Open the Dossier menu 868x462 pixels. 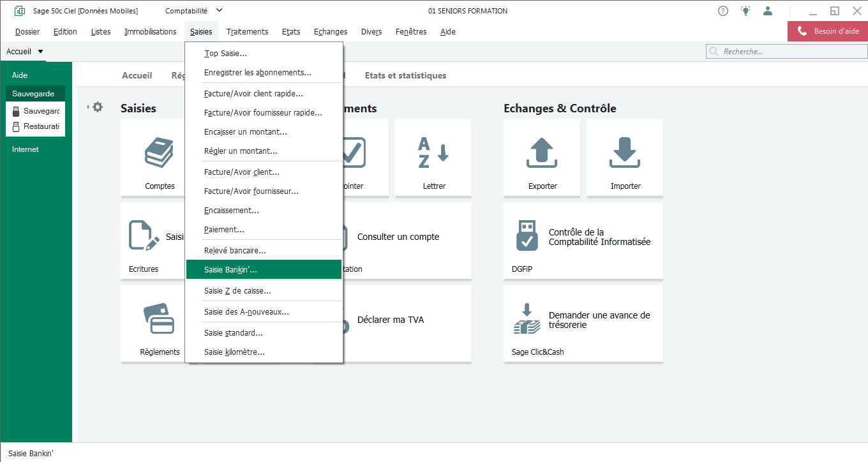[x=27, y=31]
